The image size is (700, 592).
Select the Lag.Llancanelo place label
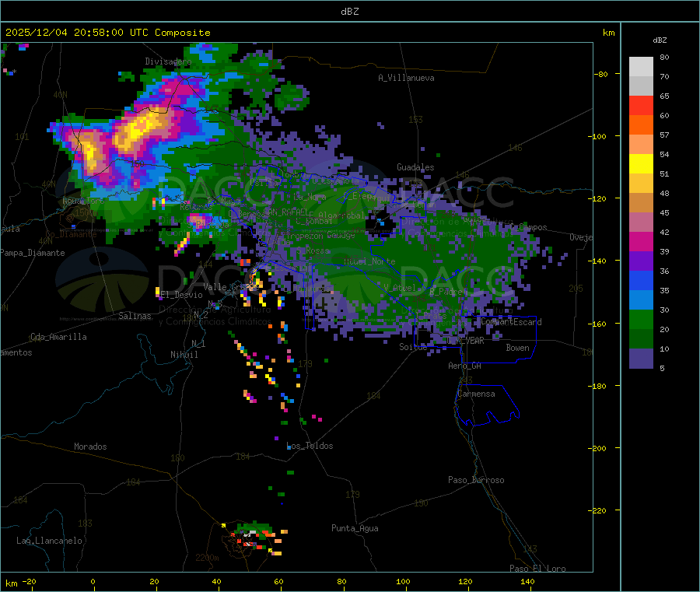[x=49, y=541]
